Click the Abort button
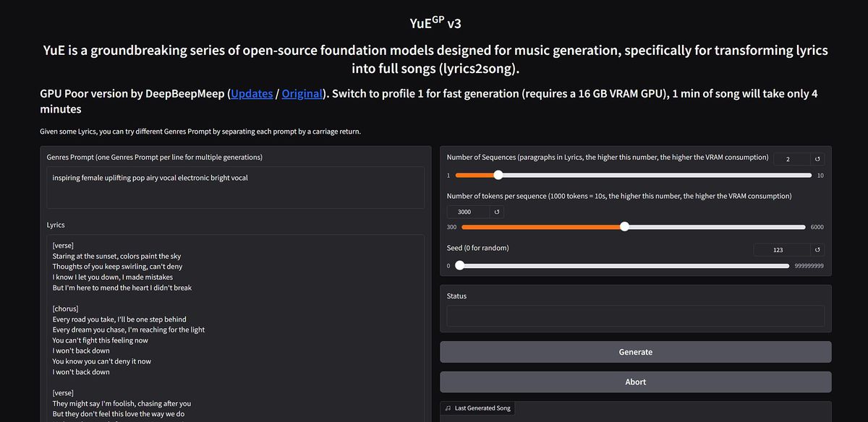 coord(636,382)
